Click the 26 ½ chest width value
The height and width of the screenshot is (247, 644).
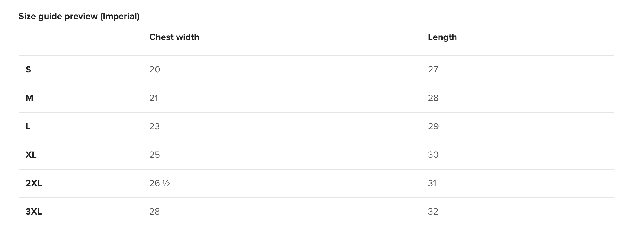[x=159, y=183]
